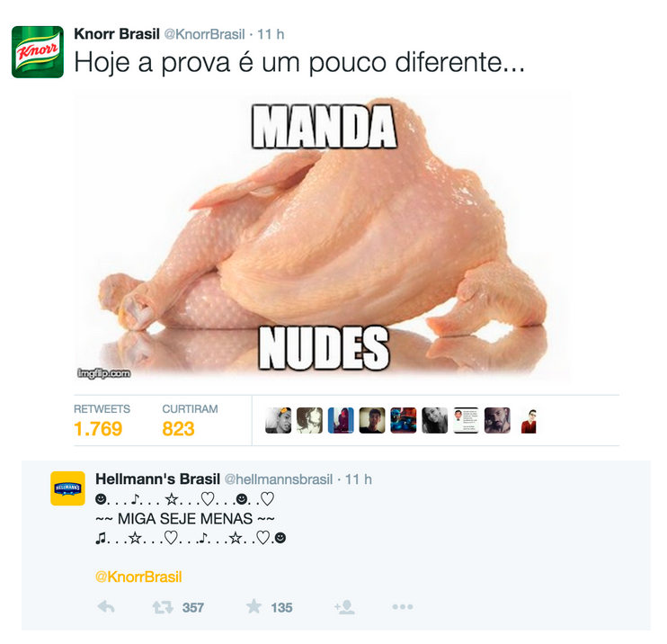Retweet the Hellmann's Brasil reply
This screenshot has height=644, width=667.
tap(163, 607)
